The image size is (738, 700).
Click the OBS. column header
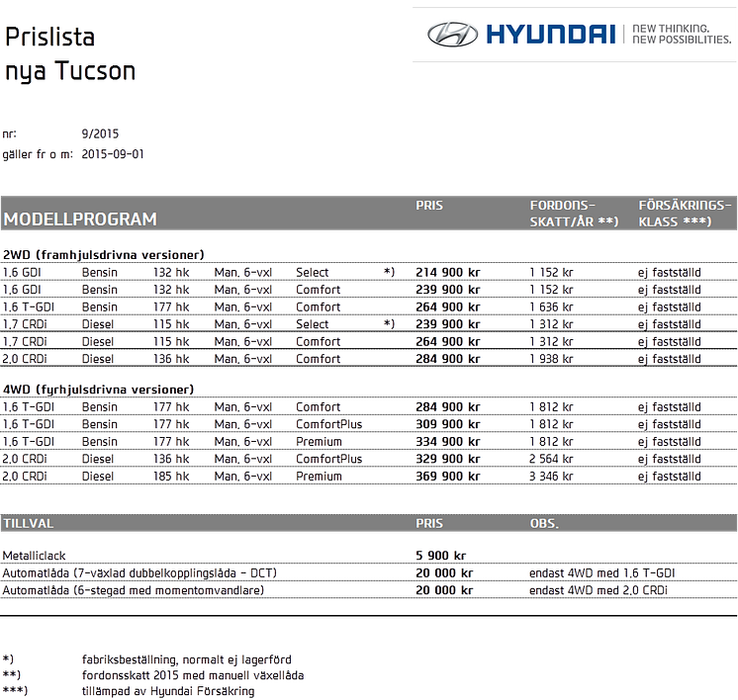[x=544, y=524]
